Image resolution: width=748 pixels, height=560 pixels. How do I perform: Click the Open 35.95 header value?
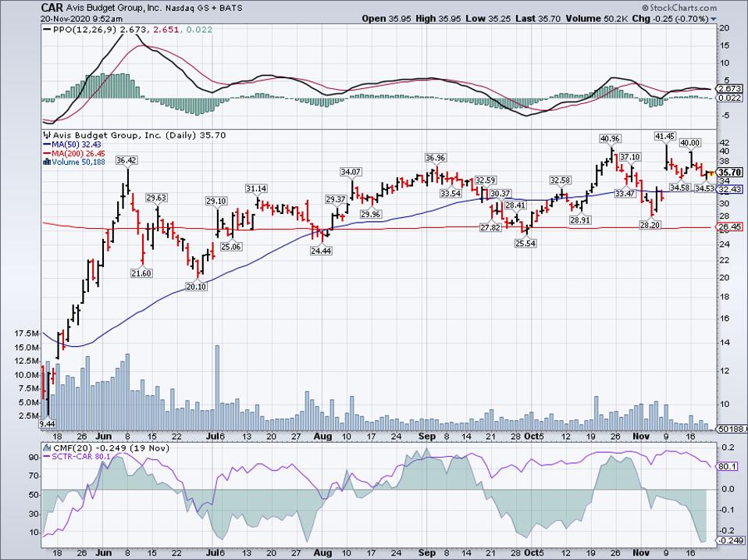click(x=387, y=19)
